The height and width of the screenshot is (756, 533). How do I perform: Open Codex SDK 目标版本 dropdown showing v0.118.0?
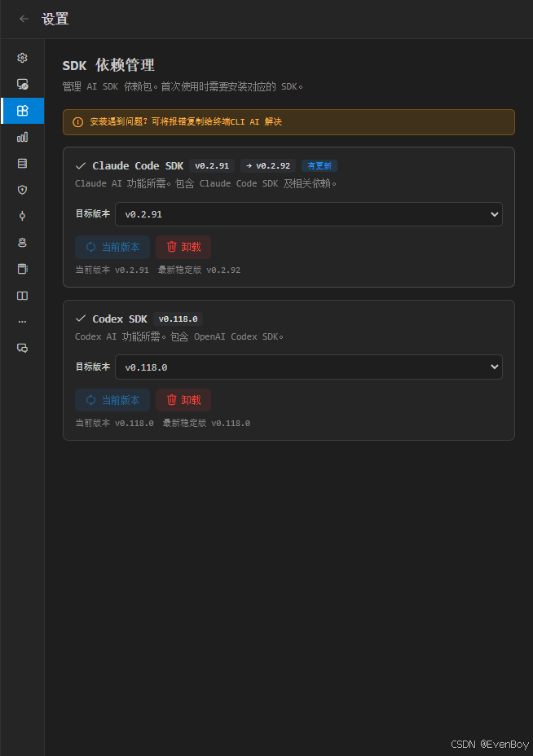pyautogui.click(x=309, y=367)
